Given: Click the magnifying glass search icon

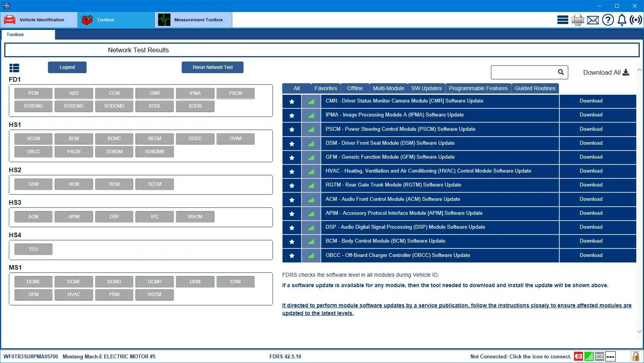Looking at the screenshot, I should click(x=561, y=72).
